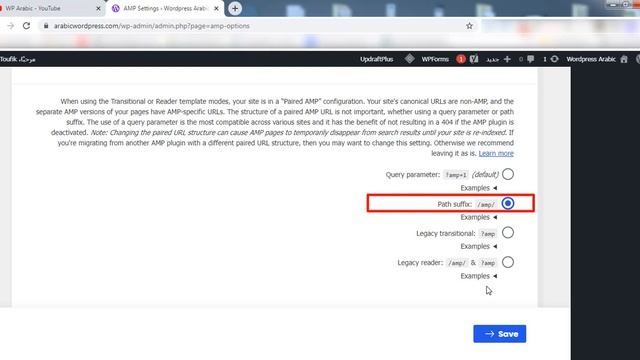Image resolution: width=640 pixels, height=360 pixels.
Task: Open the comments bubble icon
Action: click(530, 59)
